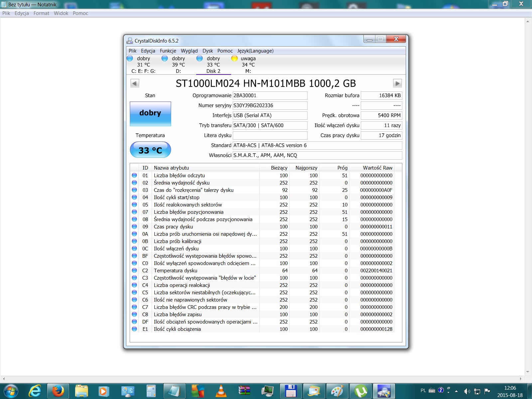Click status circle for Liczba błędów pozycjonowania
532x399 pixels.
point(134,212)
